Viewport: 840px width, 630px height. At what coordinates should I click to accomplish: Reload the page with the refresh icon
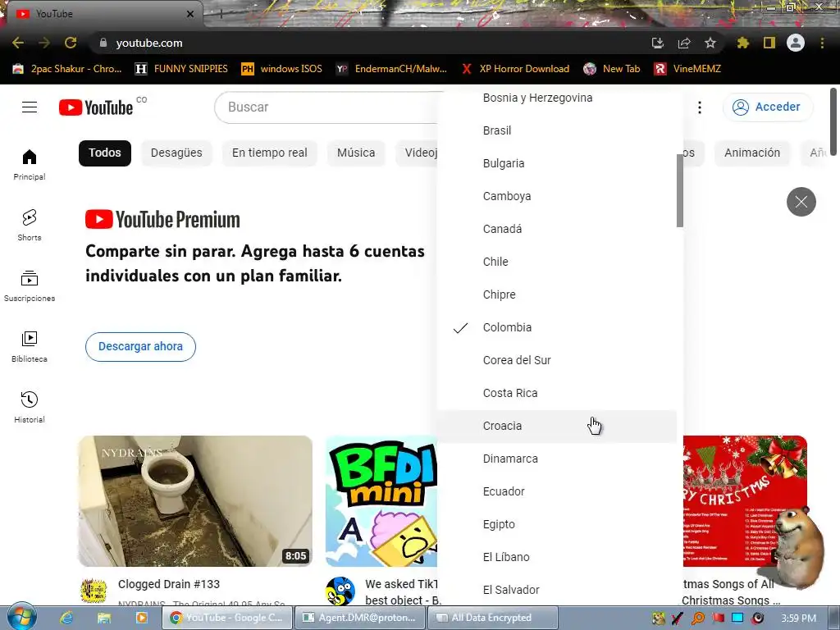click(71, 43)
